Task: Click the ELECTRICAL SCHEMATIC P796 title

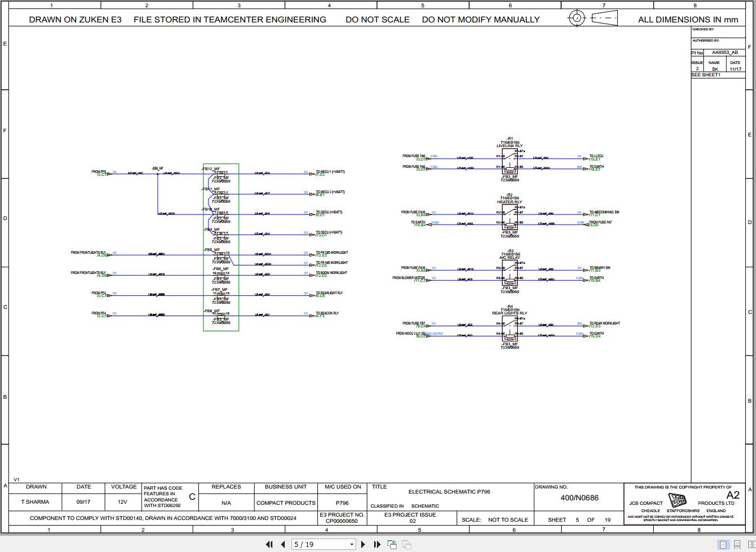Action: pos(449,491)
